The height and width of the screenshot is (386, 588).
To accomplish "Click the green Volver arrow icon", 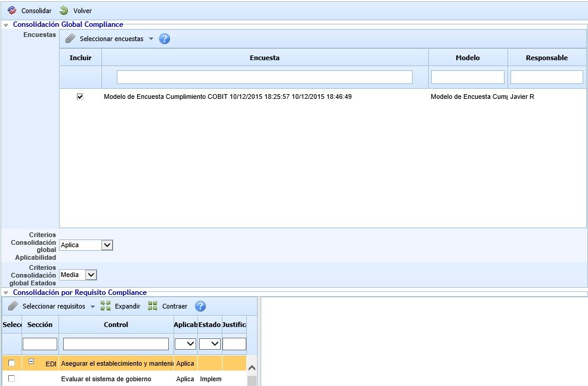I will tap(64, 11).
